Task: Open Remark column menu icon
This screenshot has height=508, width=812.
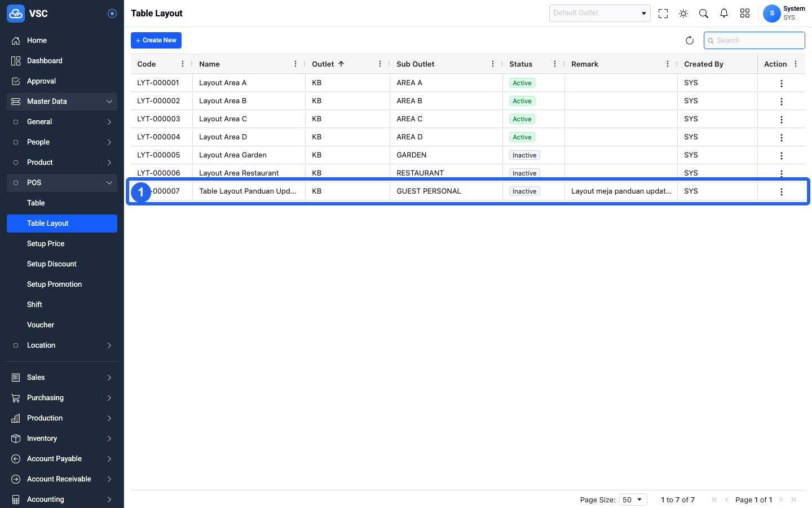Action: pyautogui.click(x=668, y=64)
